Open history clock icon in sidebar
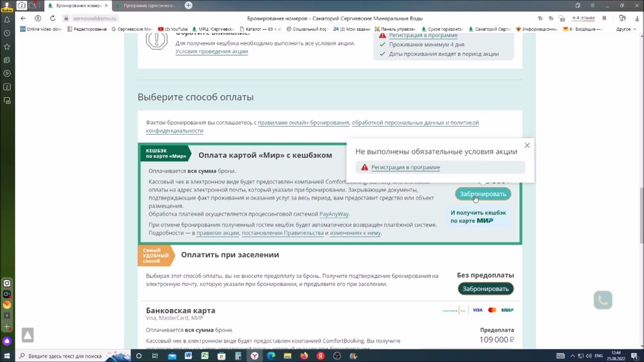Screen dimensions: 644x362 [7, 33]
